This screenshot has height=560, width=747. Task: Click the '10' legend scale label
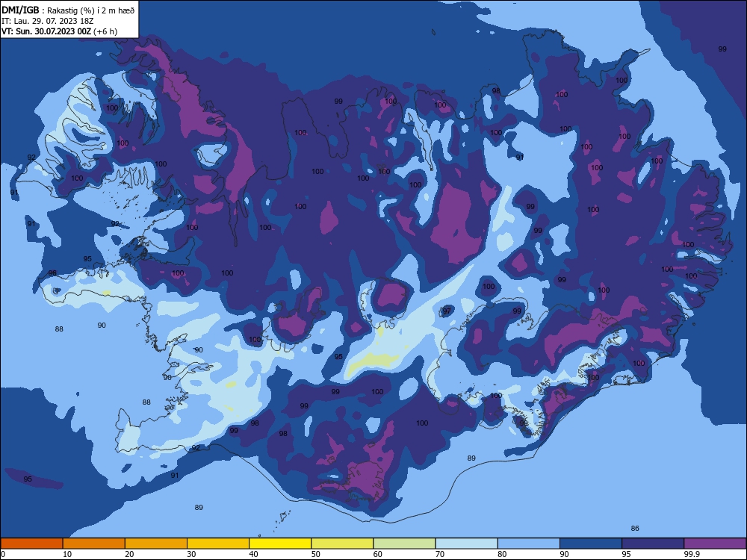pyautogui.click(x=68, y=554)
